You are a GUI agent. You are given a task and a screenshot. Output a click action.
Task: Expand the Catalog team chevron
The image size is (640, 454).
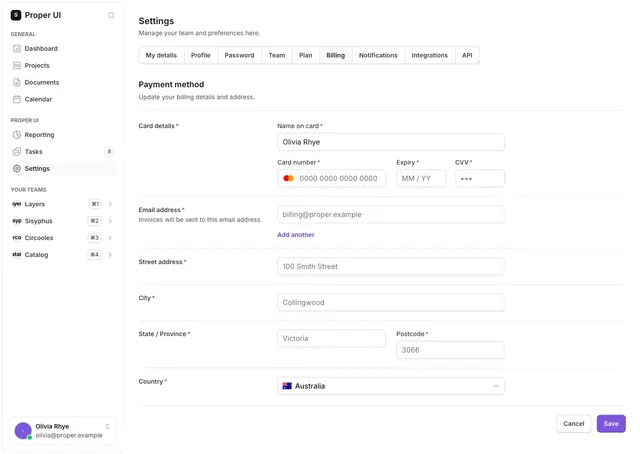coord(110,254)
